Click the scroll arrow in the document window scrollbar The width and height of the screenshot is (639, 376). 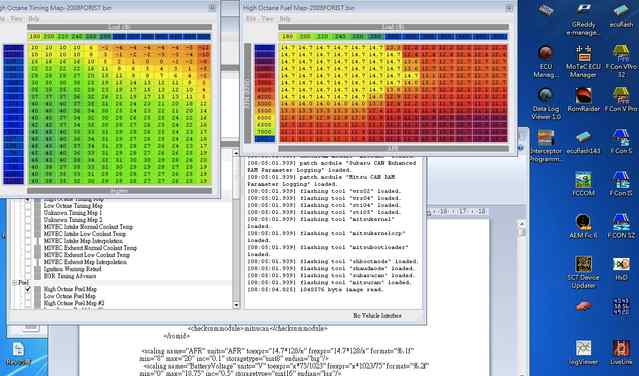(x=521, y=224)
